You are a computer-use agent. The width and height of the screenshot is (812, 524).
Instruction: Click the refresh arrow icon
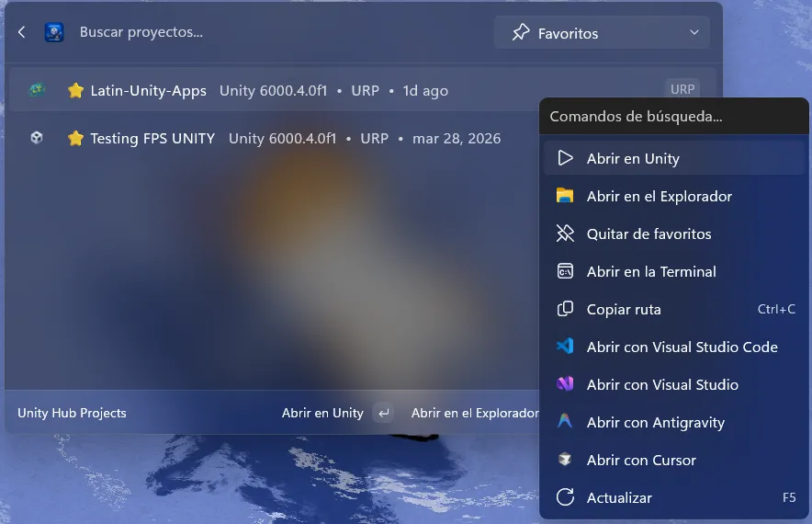coord(565,497)
